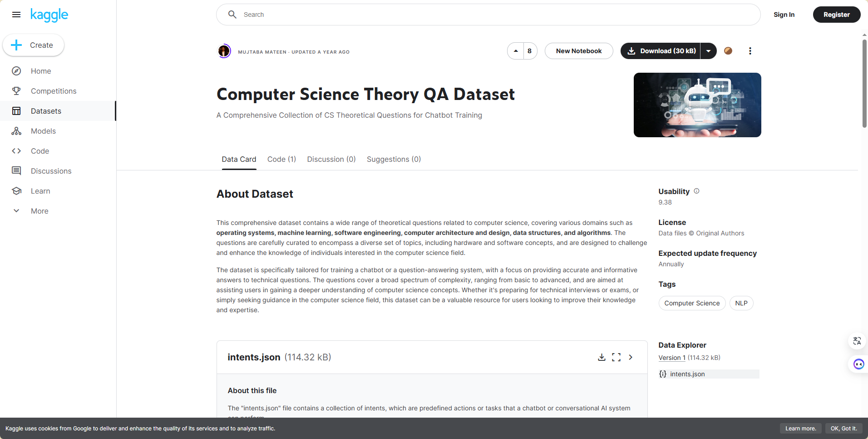Expand intents.json to fullscreen view
Image resolution: width=868 pixels, height=439 pixels.
[616, 357]
